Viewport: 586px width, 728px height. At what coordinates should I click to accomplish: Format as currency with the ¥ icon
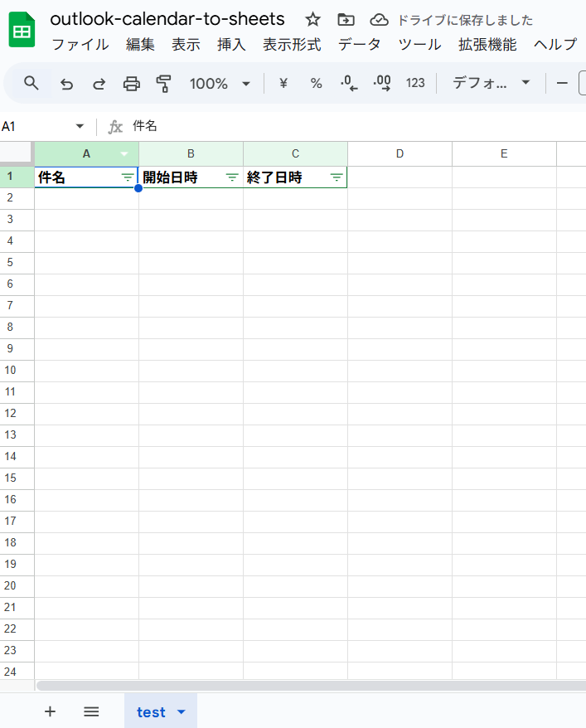(x=283, y=83)
